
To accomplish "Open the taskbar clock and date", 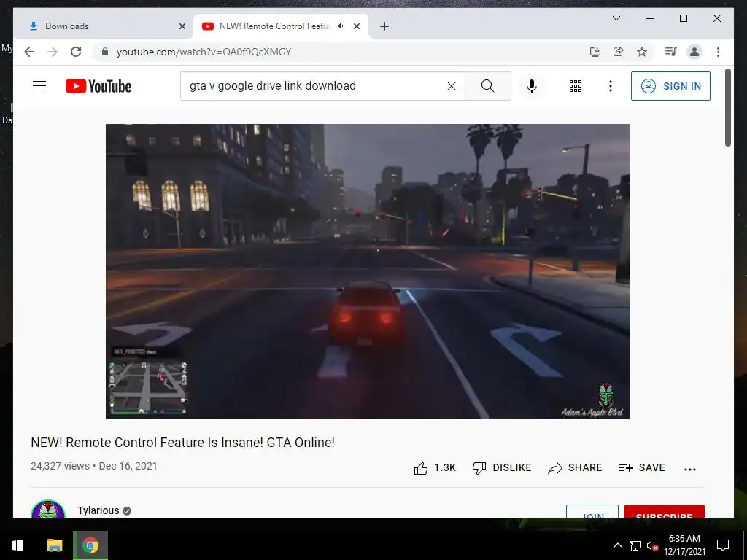I will point(684,545).
